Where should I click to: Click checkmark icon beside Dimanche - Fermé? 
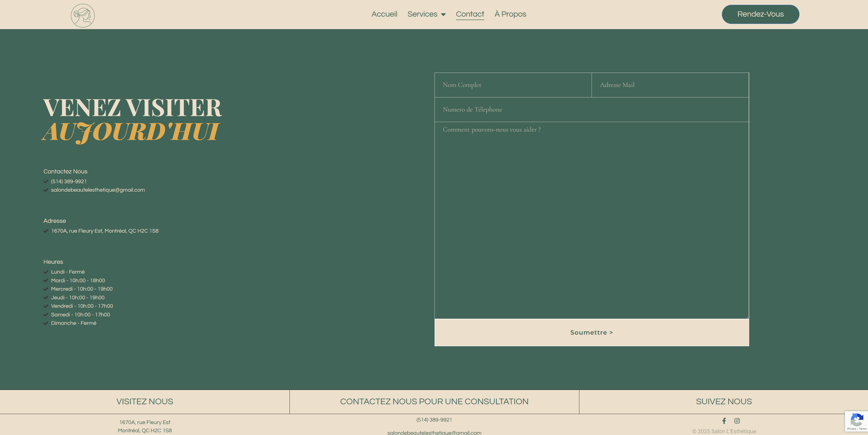pos(46,323)
